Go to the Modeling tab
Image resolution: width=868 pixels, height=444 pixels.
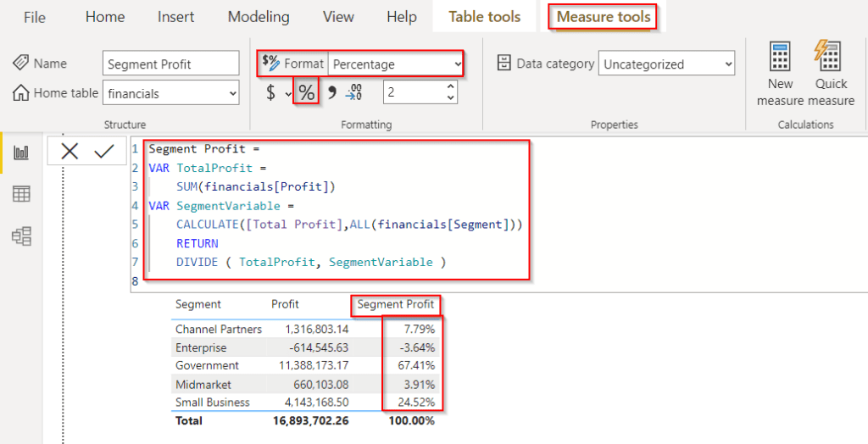(x=259, y=17)
